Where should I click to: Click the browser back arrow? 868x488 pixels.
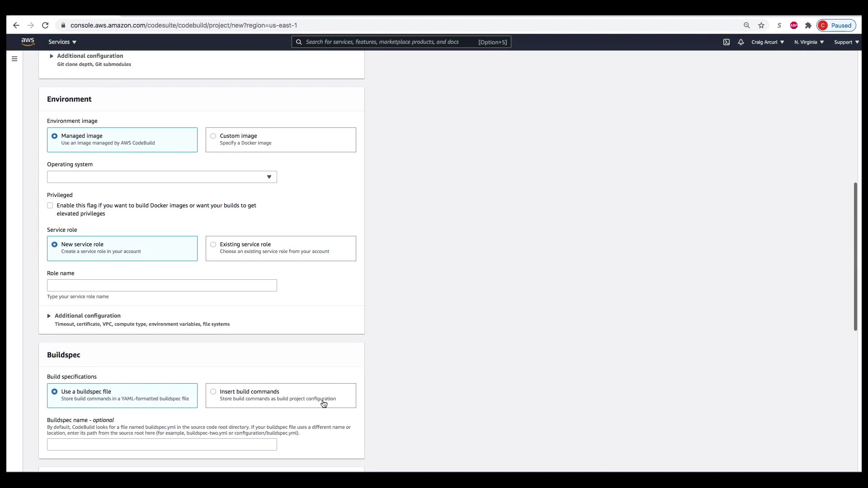click(16, 25)
